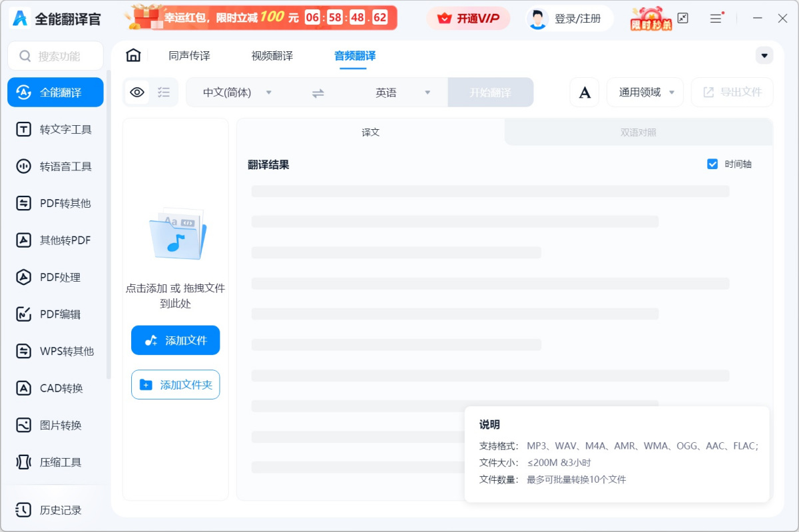Open the PDF编辑 tool
The height and width of the screenshot is (532, 799).
[x=55, y=314]
